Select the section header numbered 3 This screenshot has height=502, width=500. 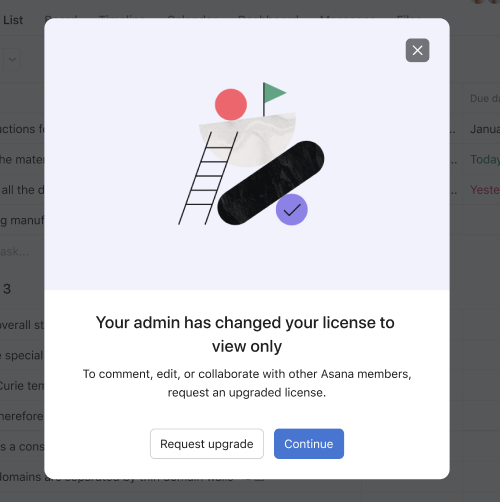7,289
